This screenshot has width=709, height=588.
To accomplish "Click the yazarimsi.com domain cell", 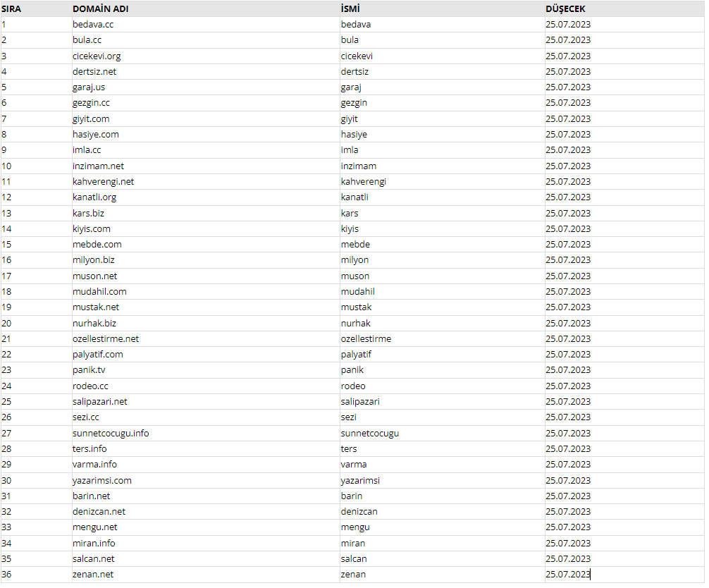I will 206,480.
